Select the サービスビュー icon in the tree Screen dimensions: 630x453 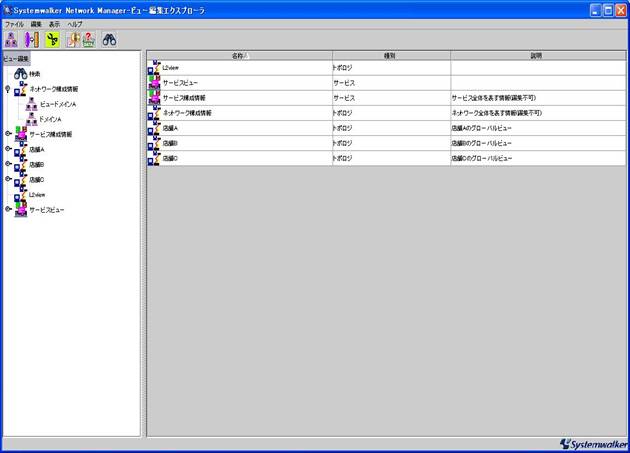(x=21, y=210)
